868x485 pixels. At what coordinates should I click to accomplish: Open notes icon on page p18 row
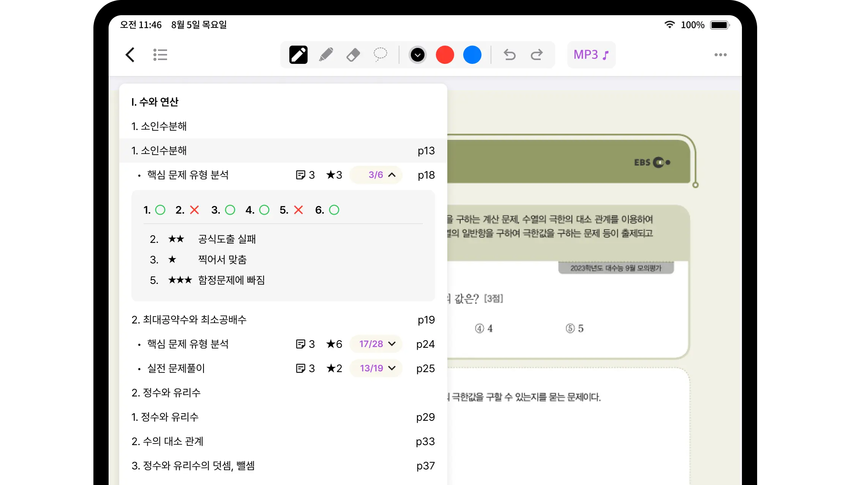[301, 175]
